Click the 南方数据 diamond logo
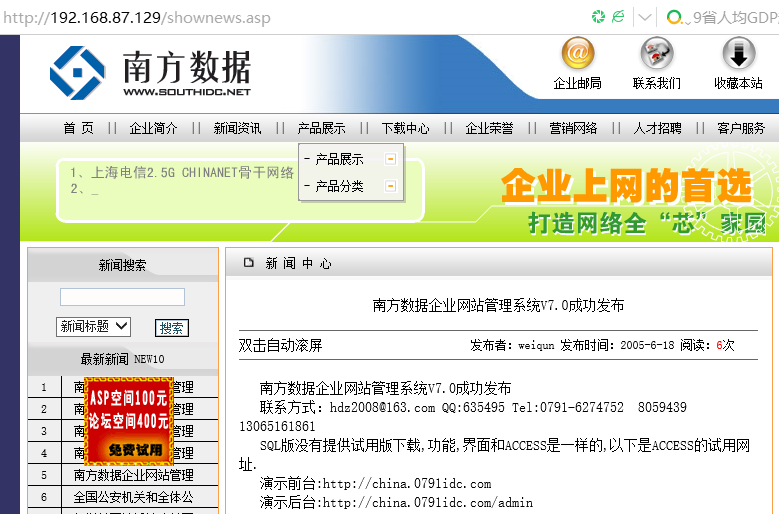Screen dimensions: 779x514 [x=78, y=73]
